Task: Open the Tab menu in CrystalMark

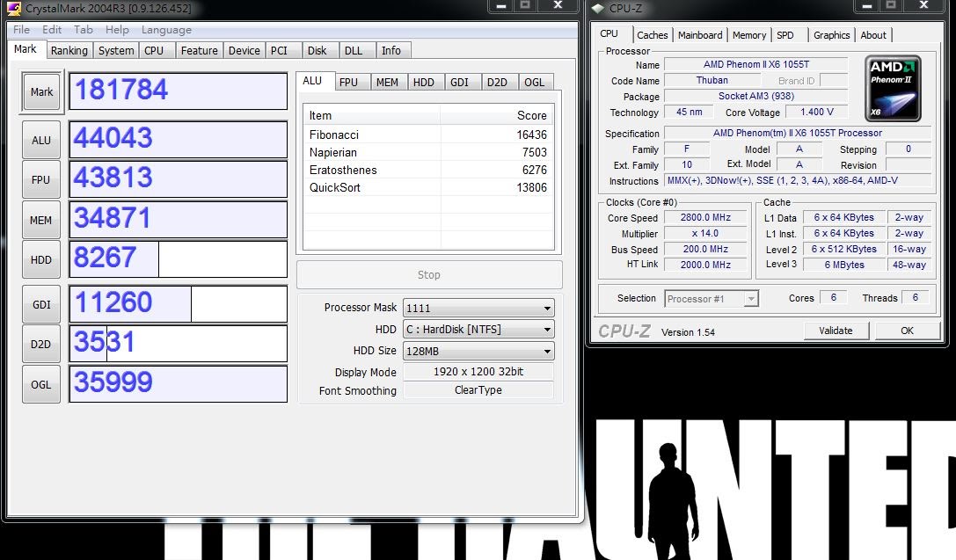Action: 84,29
